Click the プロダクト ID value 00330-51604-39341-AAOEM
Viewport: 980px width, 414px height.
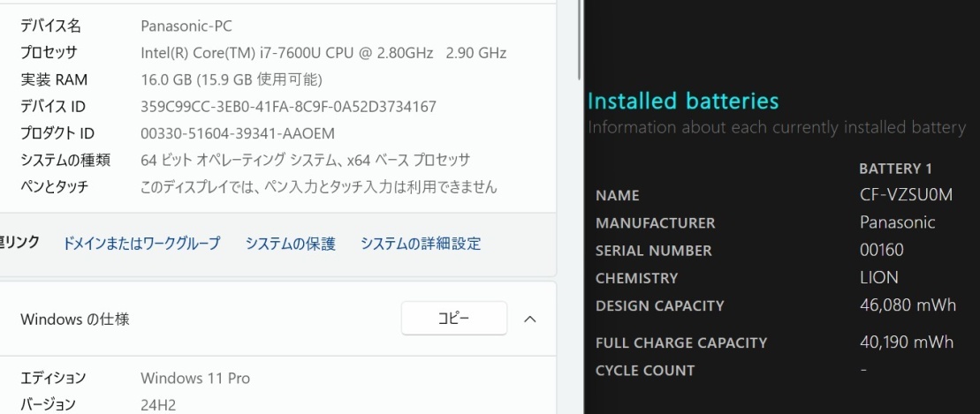click(238, 133)
